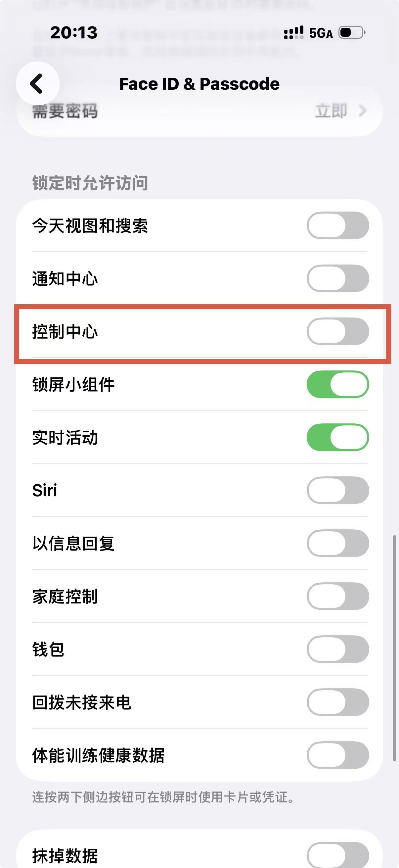Toggle the 体能训练健康数据 switch
Image resolution: width=399 pixels, height=868 pixels.
(x=338, y=755)
